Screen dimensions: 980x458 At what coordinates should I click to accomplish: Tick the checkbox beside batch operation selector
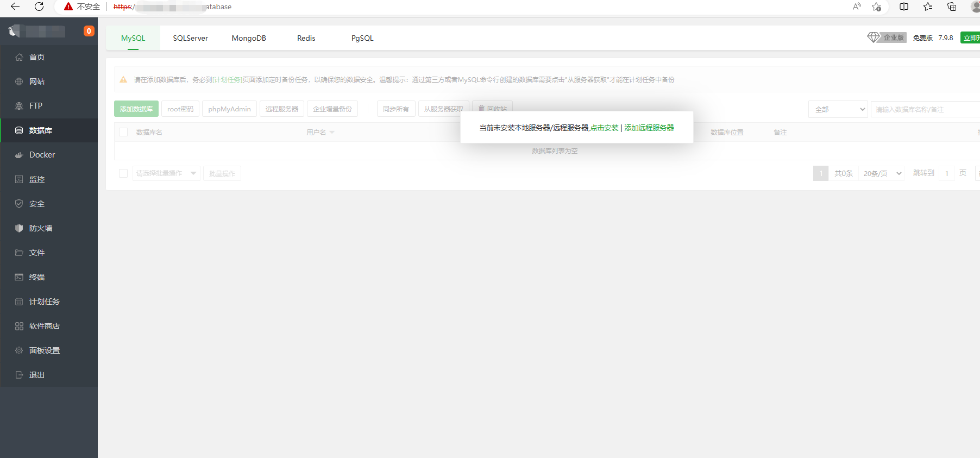coord(123,173)
